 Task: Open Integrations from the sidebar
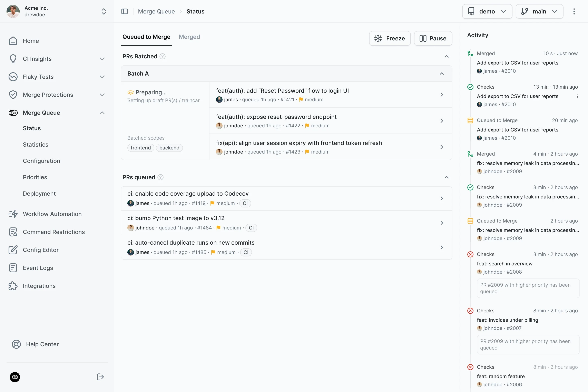click(x=39, y=286)
